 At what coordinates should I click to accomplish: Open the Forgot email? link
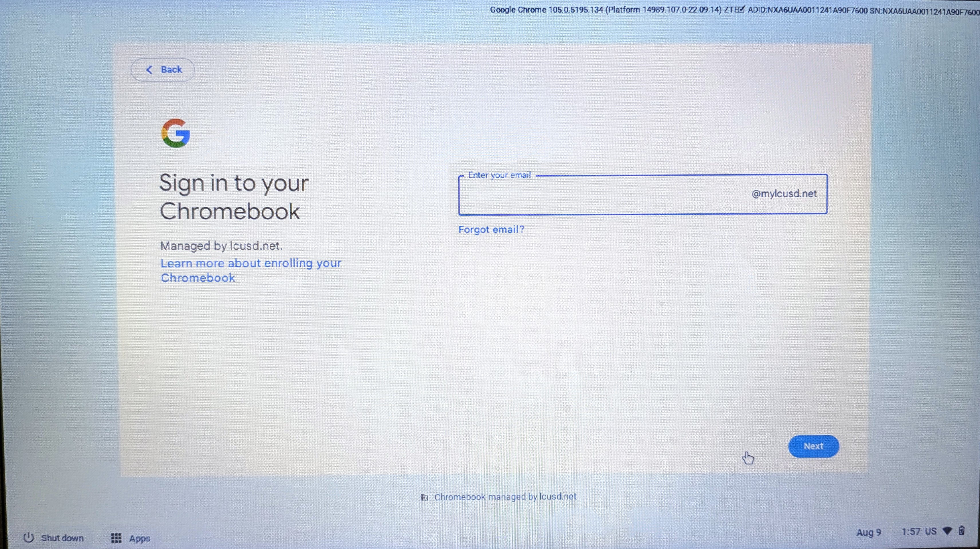pyautogui.click(x=491, y=229)
